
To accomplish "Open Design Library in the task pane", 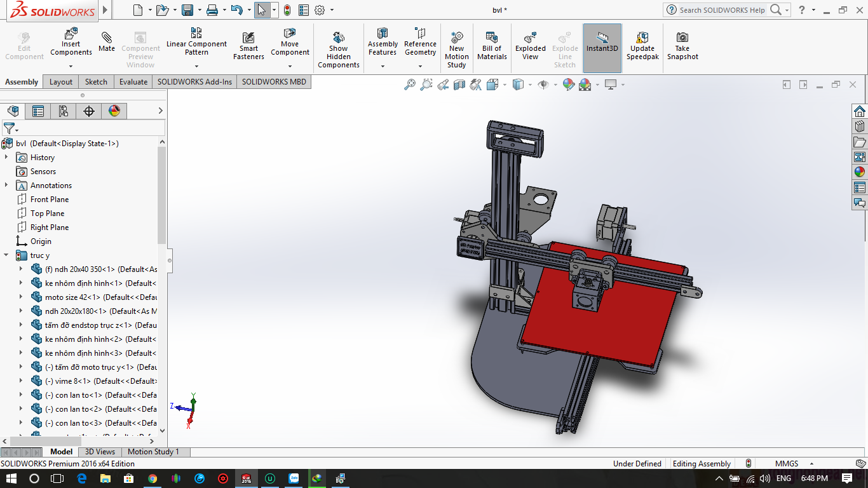I will [x=860, y=126].
